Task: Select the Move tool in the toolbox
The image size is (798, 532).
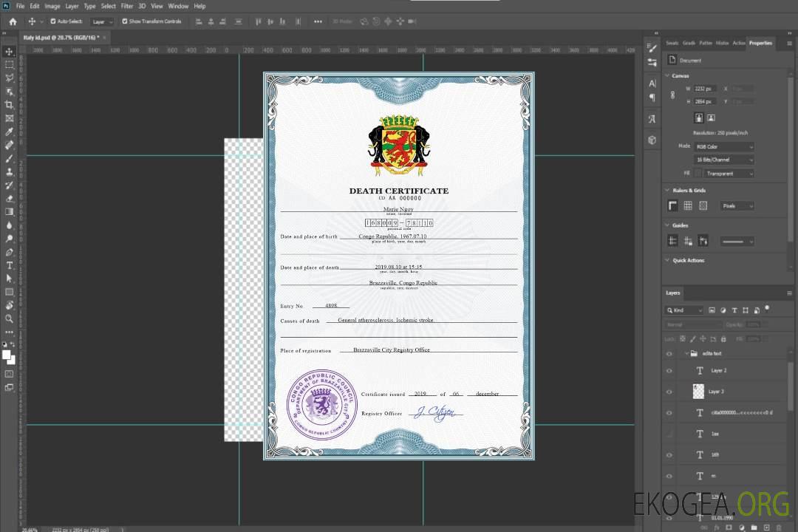Action: [x=9, y=52]
